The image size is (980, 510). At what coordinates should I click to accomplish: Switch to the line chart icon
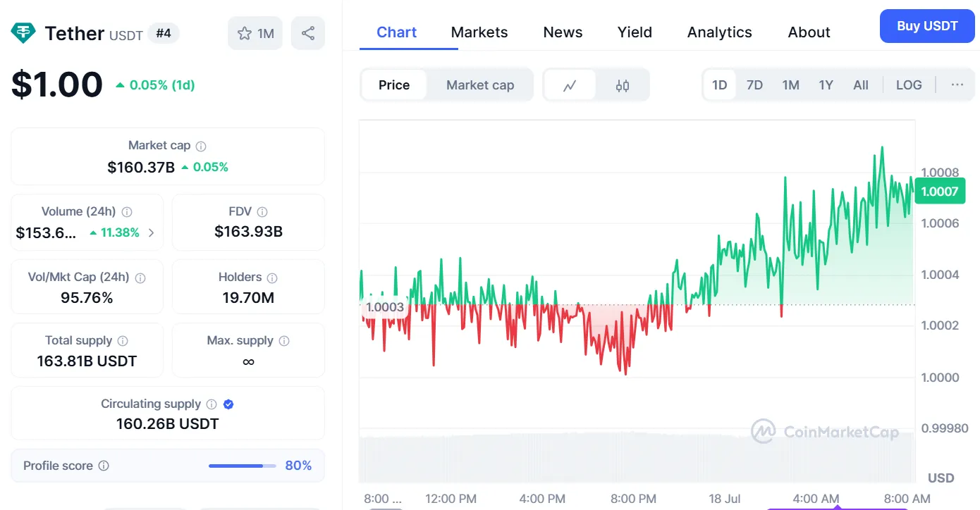[570, 85]
